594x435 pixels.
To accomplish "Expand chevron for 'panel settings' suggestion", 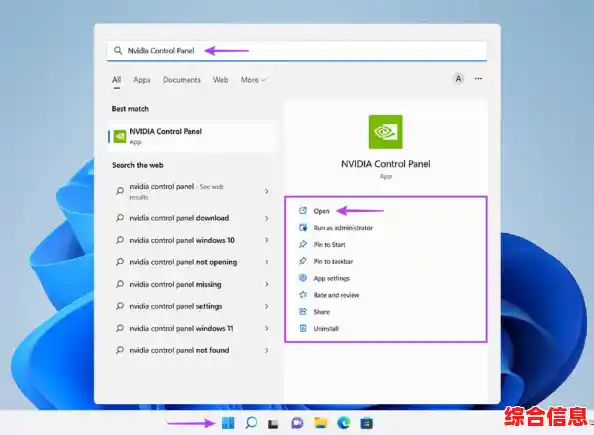I will click(267, 306).
